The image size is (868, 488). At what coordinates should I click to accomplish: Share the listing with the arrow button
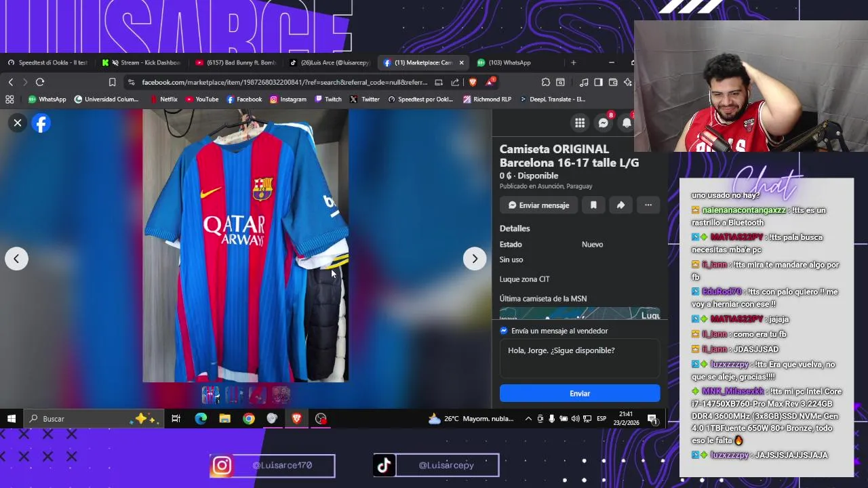pyautogui.click(x=620, y=205)
